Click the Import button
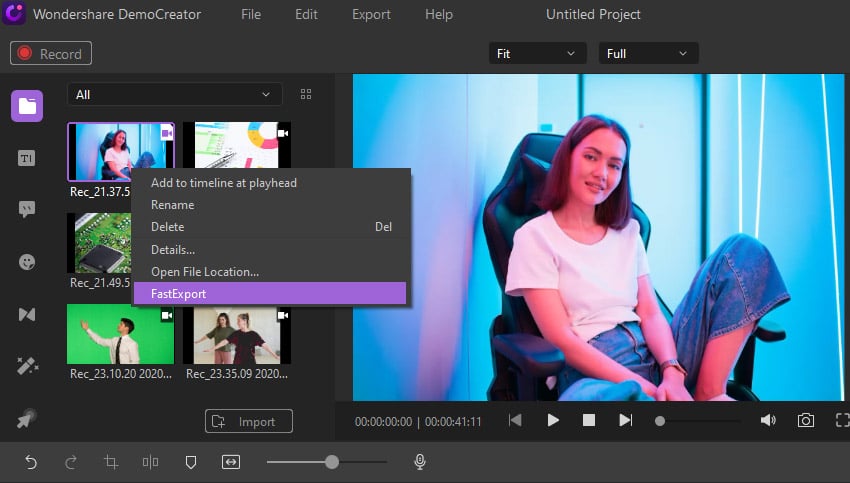850x483 pixels. [249, 421]
